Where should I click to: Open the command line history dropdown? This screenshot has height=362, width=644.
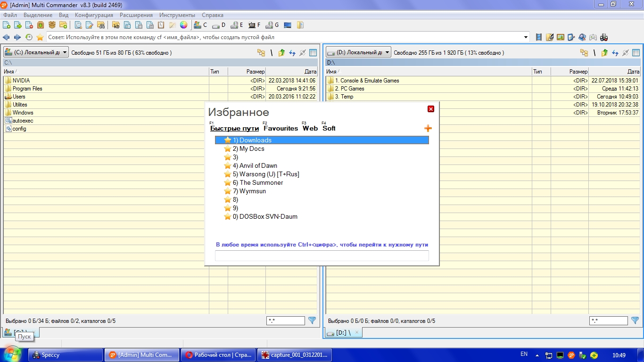pyautogui.click(x=526, y=37)
